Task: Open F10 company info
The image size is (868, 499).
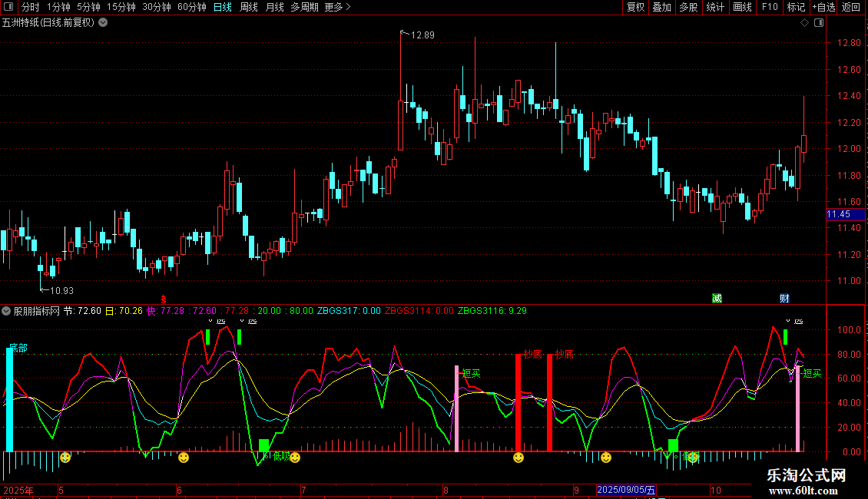Action: pyautogui.click(x=770, y=7)
